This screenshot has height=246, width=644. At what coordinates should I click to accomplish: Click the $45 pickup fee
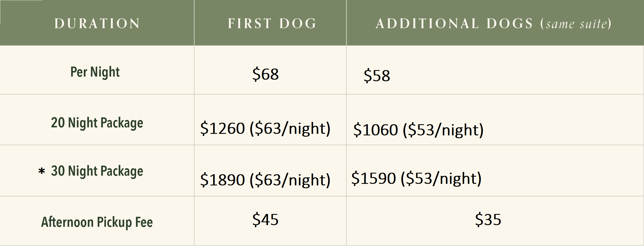coord(266,219)
